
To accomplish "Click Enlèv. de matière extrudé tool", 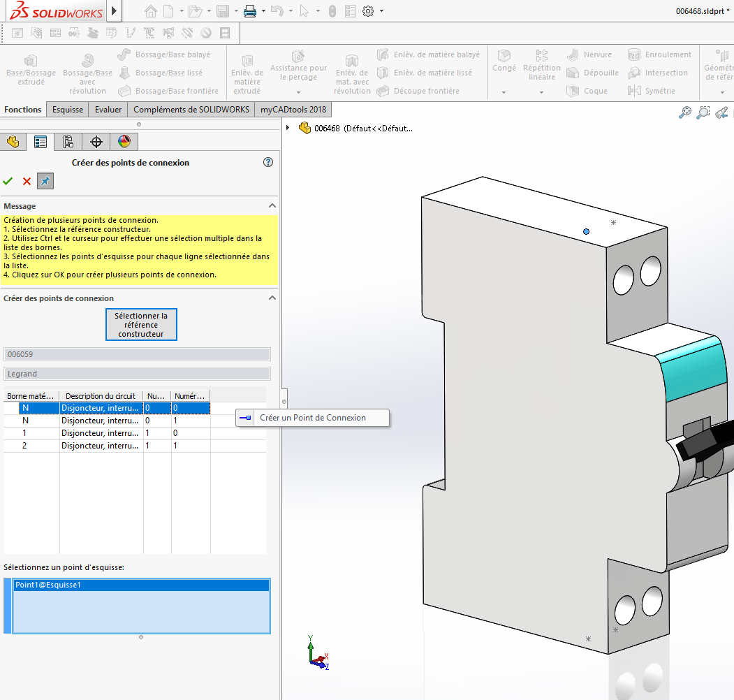I will 247,75.
